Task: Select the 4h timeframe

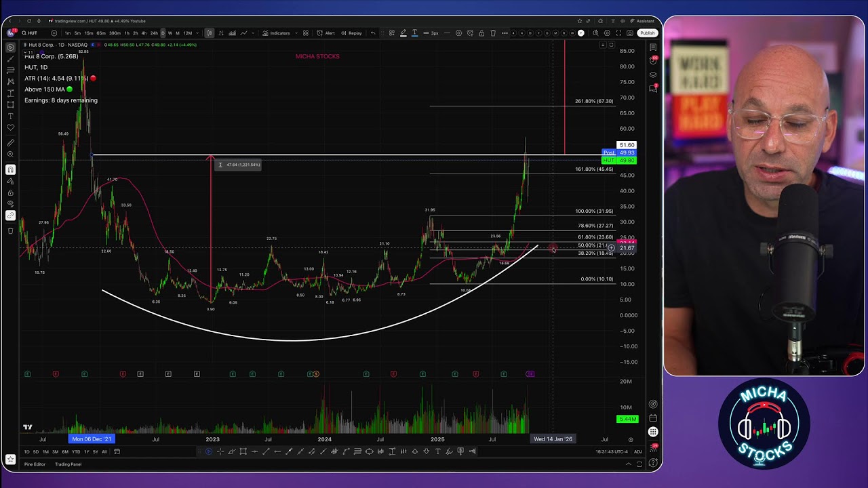Action: pyautogui.click(x=144, y=33)
